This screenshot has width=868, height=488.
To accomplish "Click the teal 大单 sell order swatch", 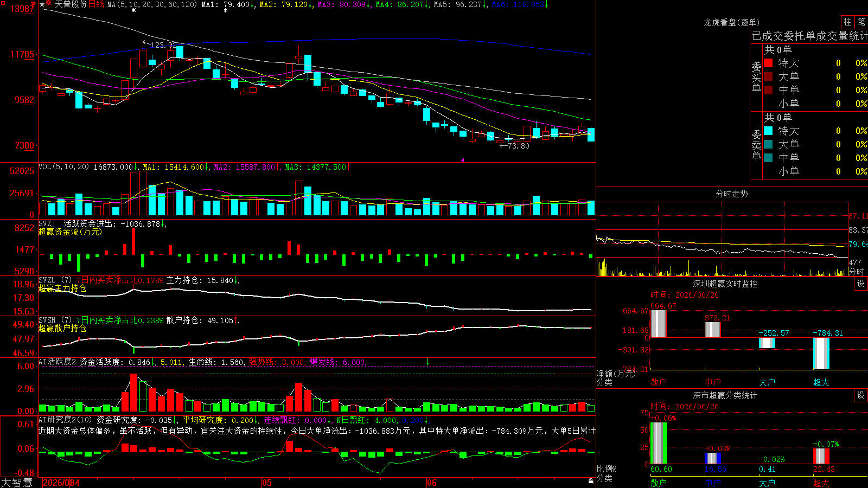I will coord(768,144).
